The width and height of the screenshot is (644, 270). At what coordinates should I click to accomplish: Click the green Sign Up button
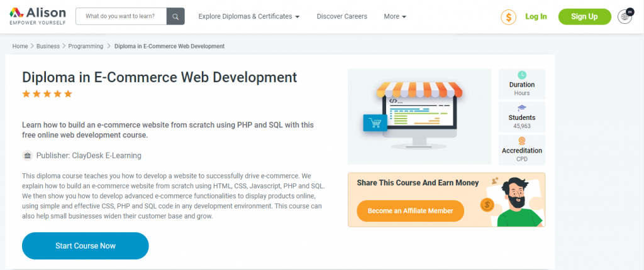(x=584, y=16)
